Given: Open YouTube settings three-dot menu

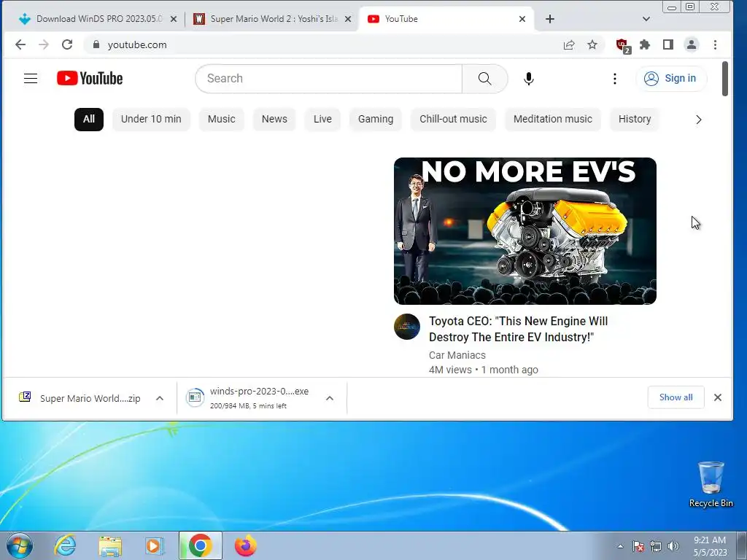Looking at the screenshot, I should click(614, 79).
